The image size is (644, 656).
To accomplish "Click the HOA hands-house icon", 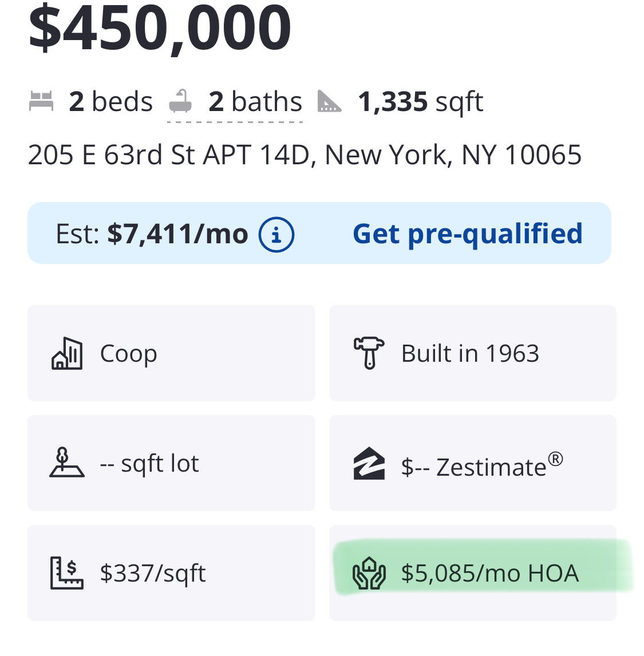I will 369,573.
